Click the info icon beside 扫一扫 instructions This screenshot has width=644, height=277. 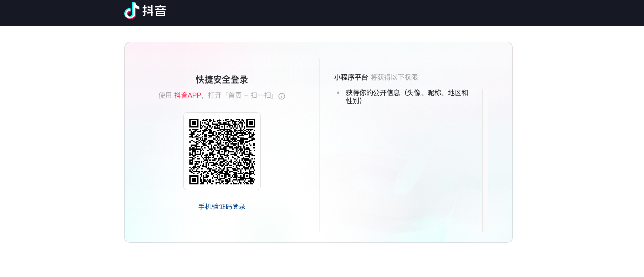[x=282, y=96]
